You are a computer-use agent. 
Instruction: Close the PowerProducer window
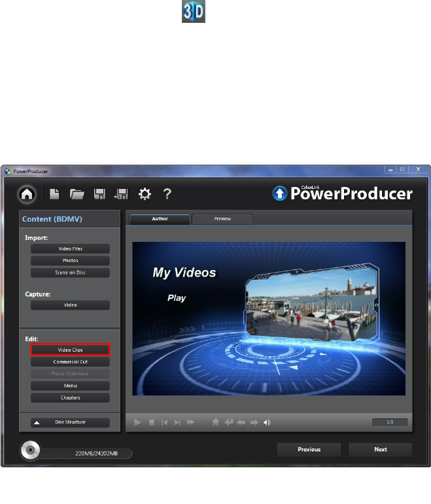pos(418,169)
